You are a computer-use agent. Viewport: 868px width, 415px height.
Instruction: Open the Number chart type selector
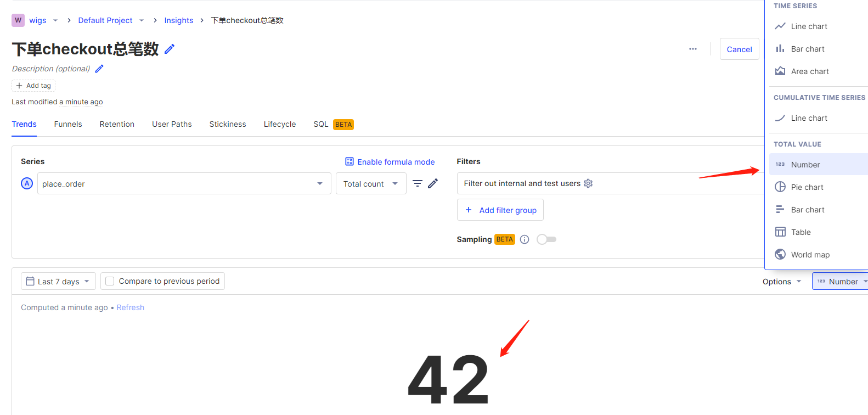(841, 281)
